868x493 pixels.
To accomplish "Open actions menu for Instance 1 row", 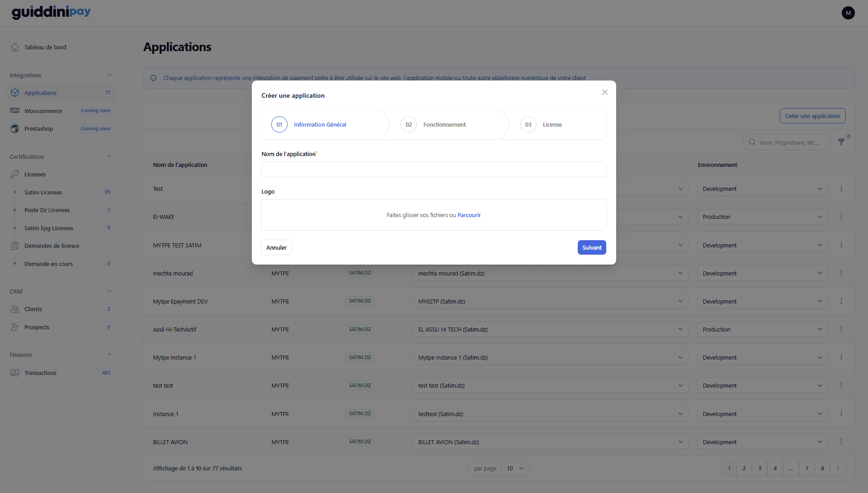I will 841,413.
